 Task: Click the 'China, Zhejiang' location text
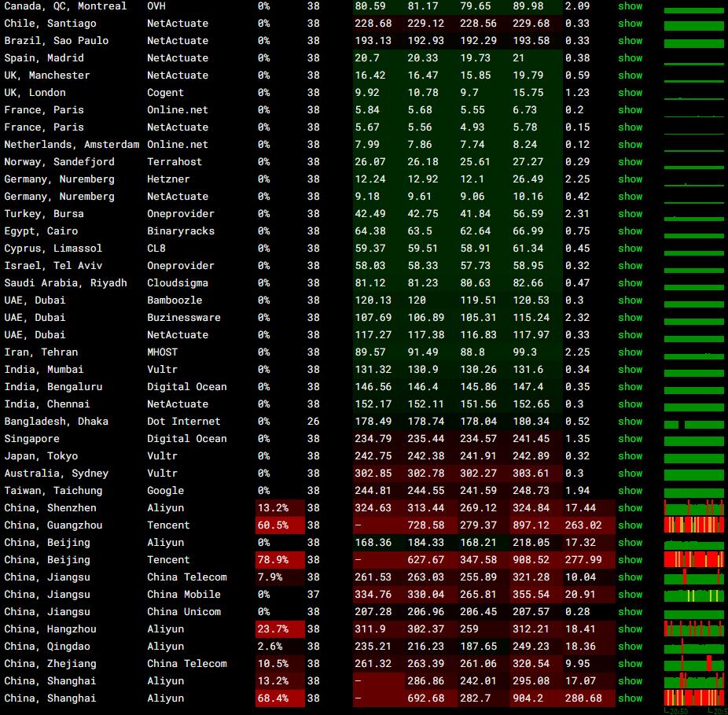(x=50, y=663)
